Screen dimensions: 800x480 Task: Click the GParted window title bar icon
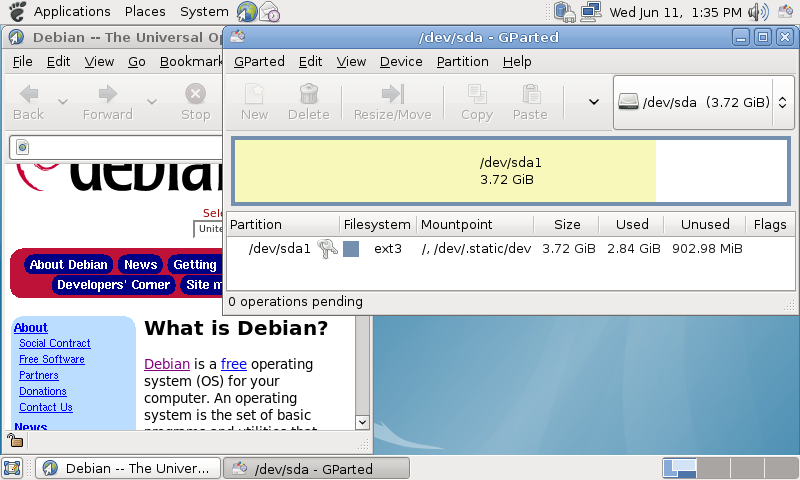pos(237,37)
